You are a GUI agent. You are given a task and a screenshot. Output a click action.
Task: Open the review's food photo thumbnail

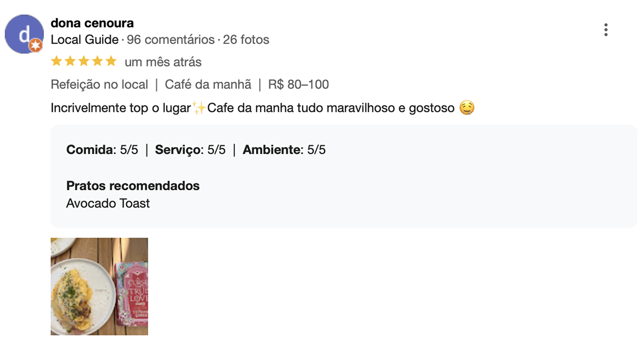click(99, 287)
